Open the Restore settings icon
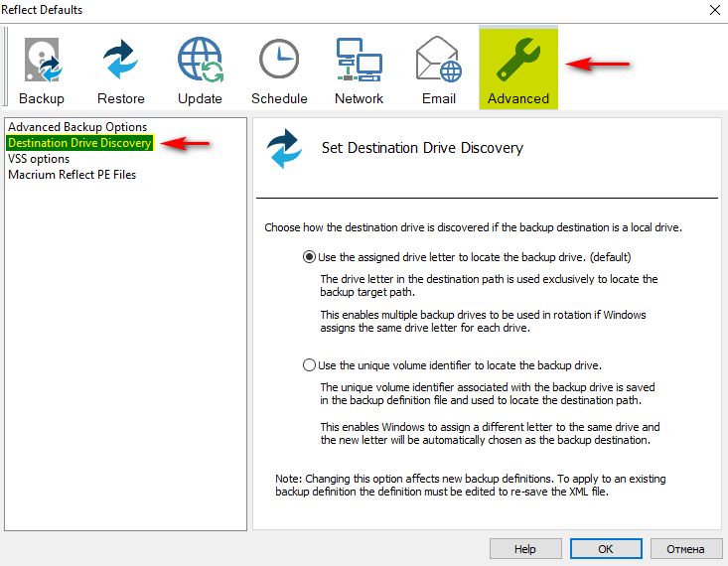Viewport: 728px width, 566px height. click(121, 59)
